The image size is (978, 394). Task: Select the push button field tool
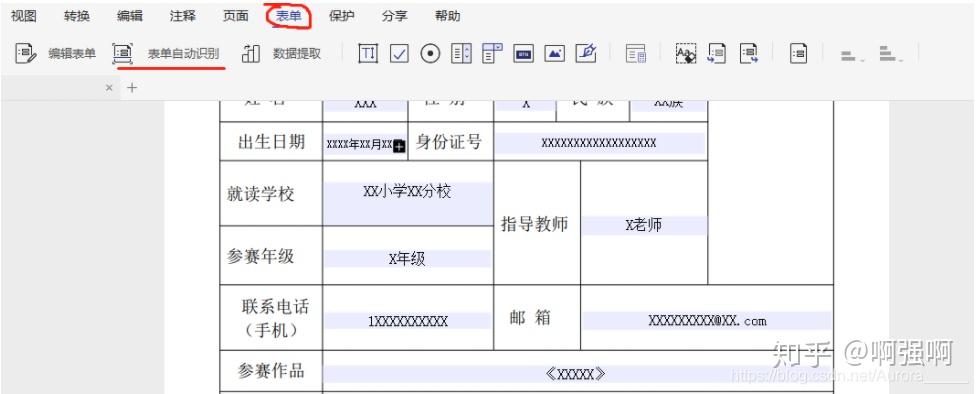coord(524,54)
